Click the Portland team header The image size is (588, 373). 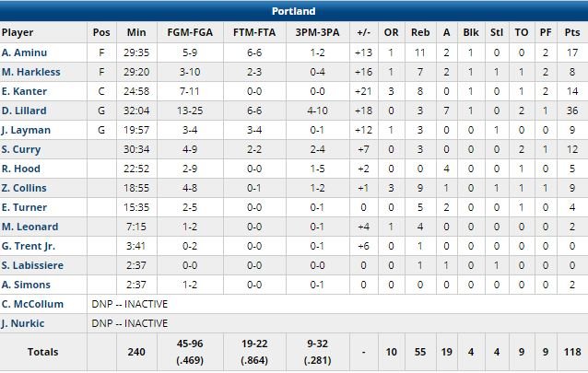pyautogui.click(x=294, y=11)
